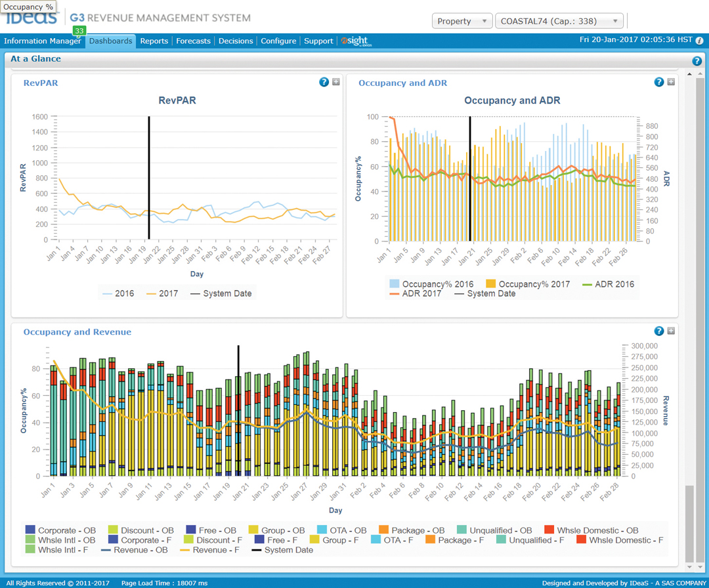Toggle System Date in the RevPAR legend
Screen dimensions: 709x588
click(x=221, y=293)
